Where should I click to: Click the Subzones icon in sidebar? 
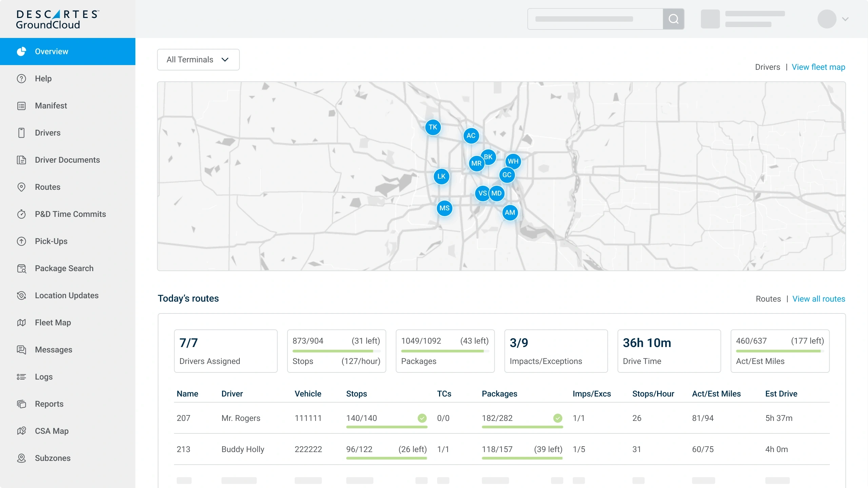21,458
